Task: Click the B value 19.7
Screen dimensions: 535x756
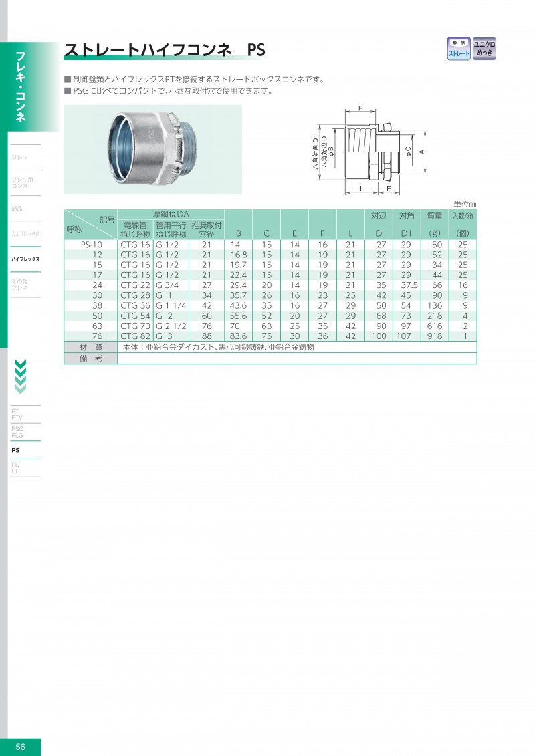Action: pyautogui.click(x=238, y=265)
